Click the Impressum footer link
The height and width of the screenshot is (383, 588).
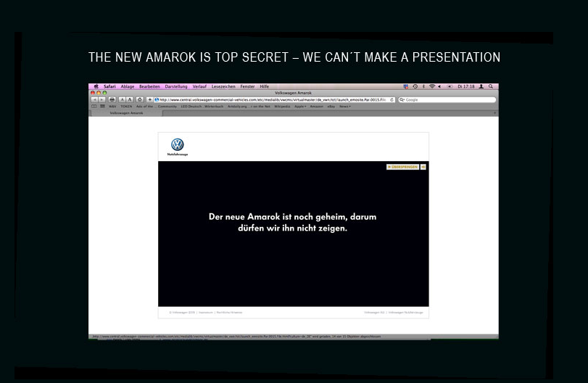(x=205, y=313)
